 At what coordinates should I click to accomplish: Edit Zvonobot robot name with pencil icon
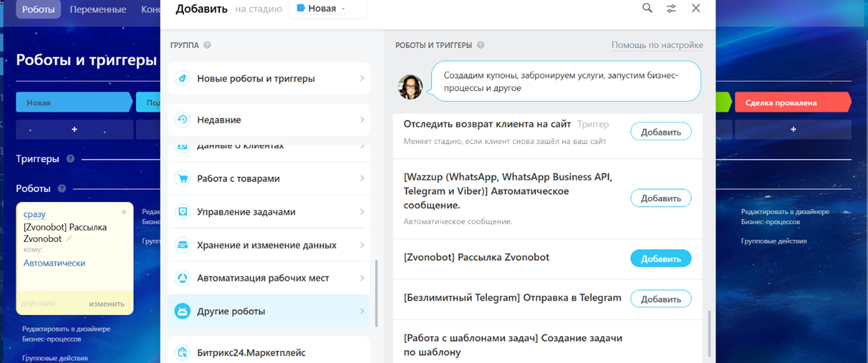pos(69,238)
